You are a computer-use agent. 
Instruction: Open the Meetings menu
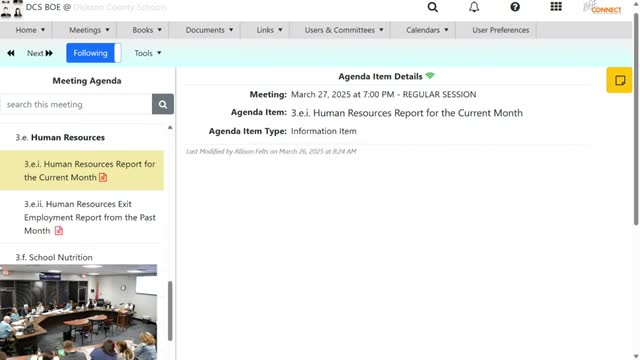(89, 30)
